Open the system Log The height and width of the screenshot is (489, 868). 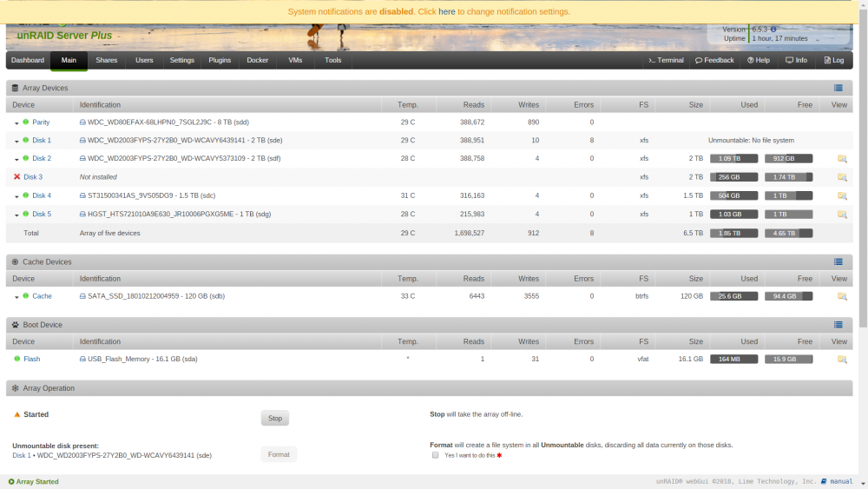(x=833, y=60)
